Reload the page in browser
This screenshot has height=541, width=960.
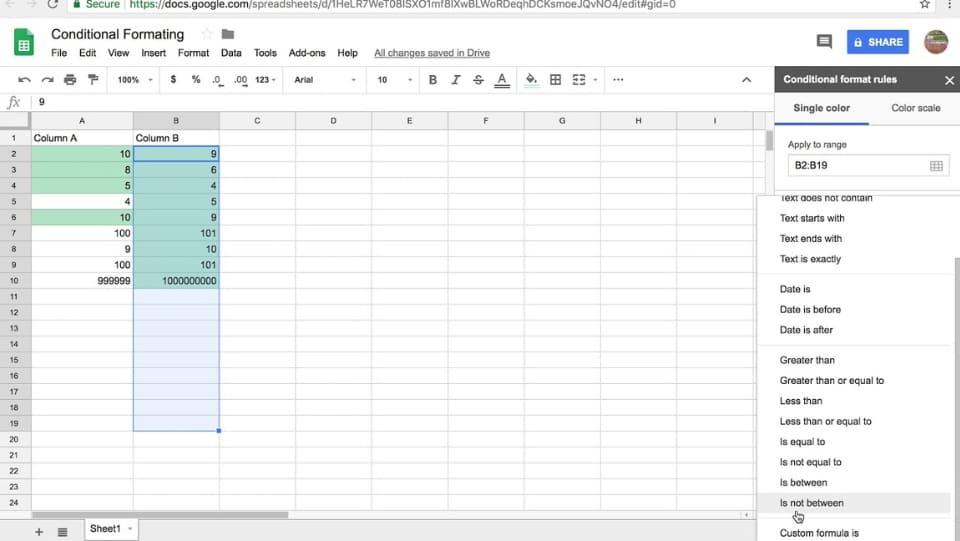point(53,4)
